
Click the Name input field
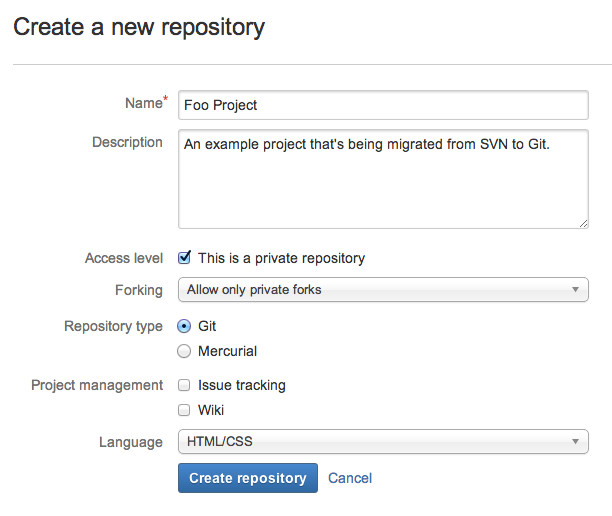pyautogui.click(x=383, y=105)
